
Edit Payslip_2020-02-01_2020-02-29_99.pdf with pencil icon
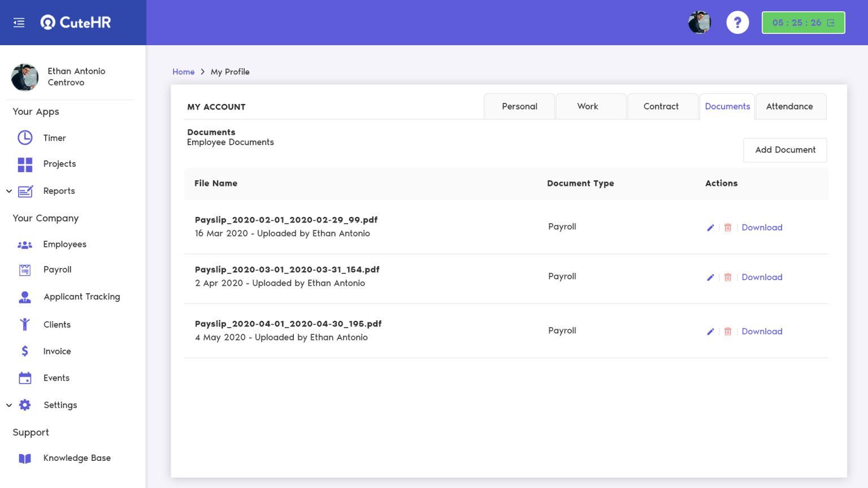point(710,228)
